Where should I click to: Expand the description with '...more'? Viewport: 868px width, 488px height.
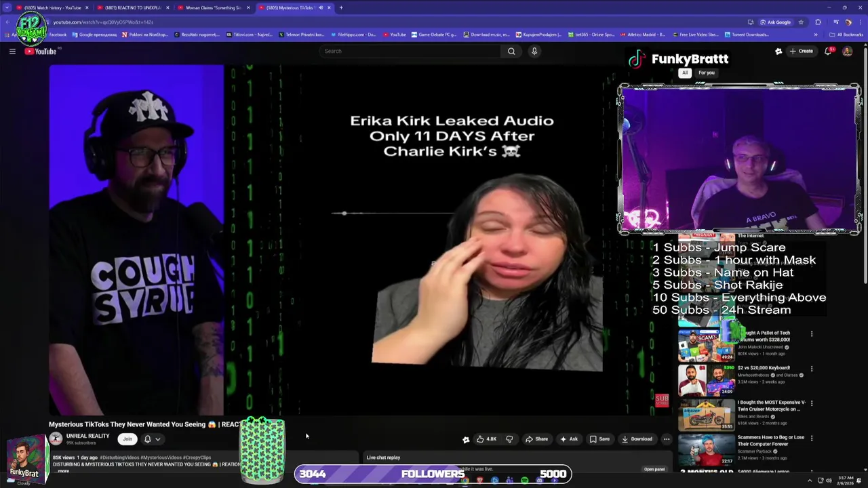point(62,470)
